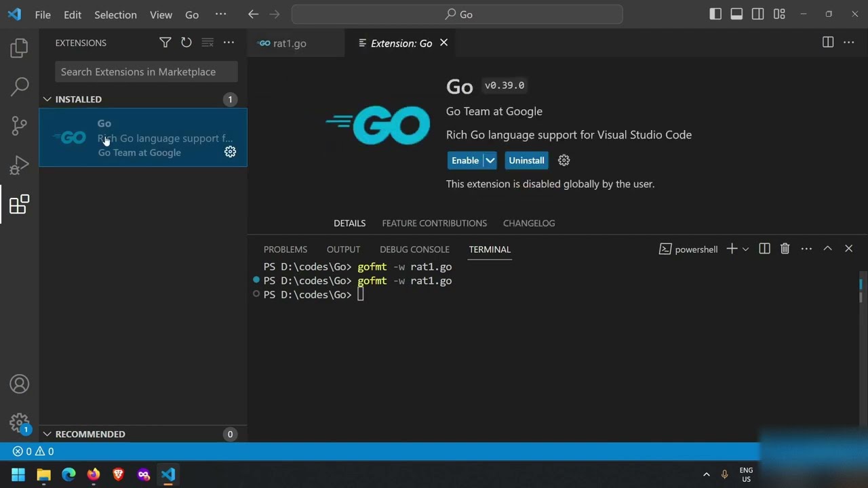Open the gear next to Uninstall button
The height and width of the screenshot is (488, 868).
click(564, 161)
